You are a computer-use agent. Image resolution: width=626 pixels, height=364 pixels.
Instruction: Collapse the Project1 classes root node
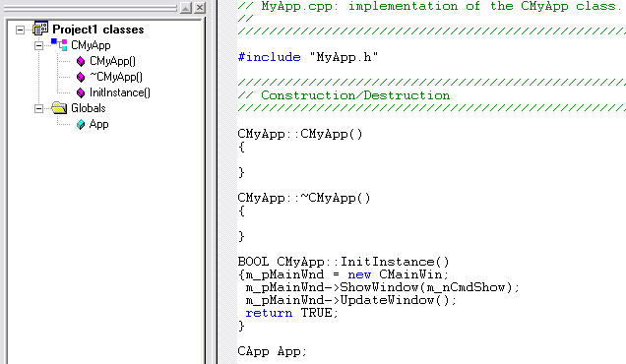point(20,30)
